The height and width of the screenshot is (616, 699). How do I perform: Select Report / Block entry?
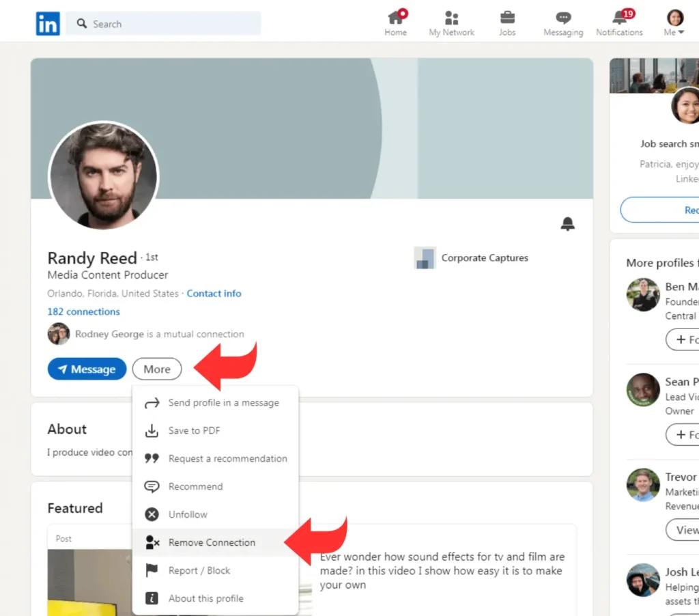click(215, 570)
